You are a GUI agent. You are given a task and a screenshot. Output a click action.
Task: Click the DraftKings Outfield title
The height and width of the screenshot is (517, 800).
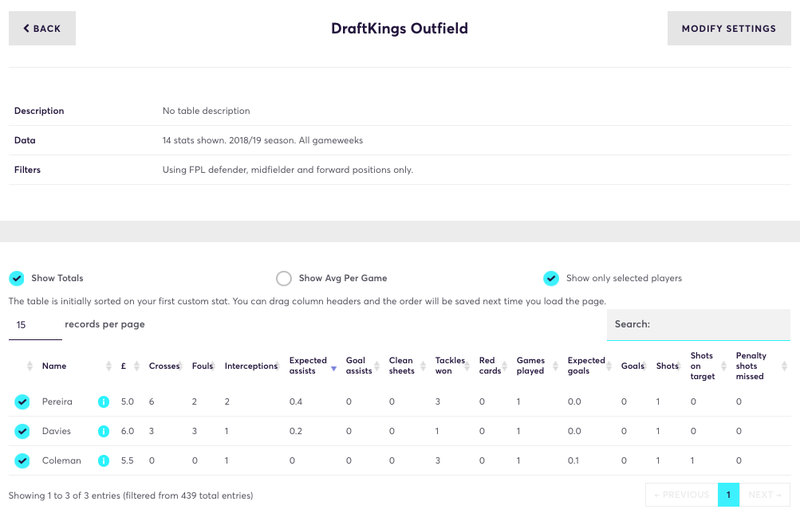point(399,28)
